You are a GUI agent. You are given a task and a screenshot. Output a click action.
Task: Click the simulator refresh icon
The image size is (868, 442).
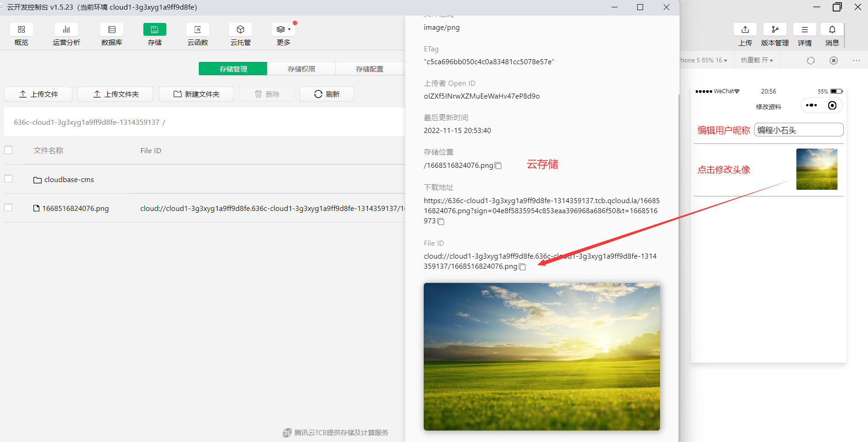coord(811,61)
